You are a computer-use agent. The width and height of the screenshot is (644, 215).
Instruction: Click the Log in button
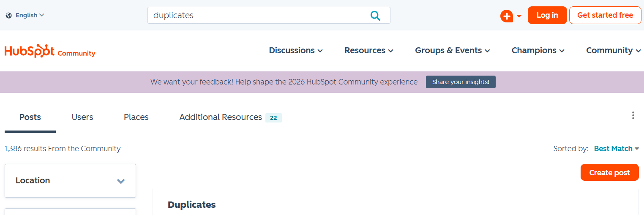(x=547, y=15)
